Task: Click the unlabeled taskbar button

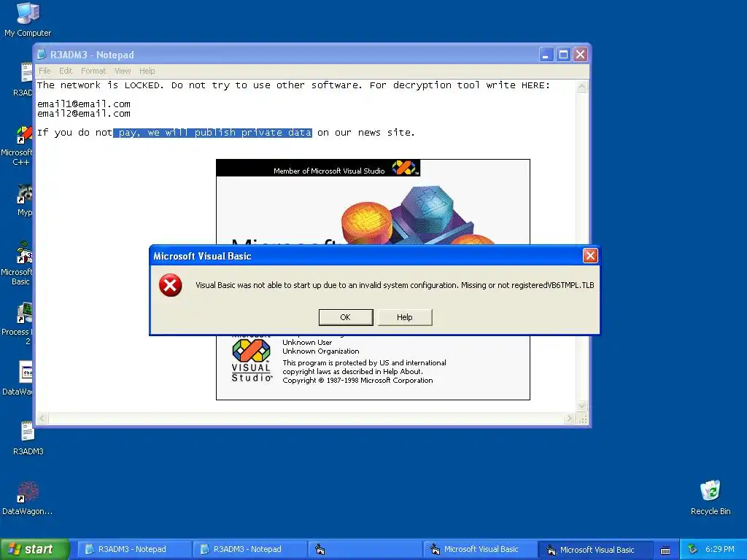Action: tap(364, 550)
